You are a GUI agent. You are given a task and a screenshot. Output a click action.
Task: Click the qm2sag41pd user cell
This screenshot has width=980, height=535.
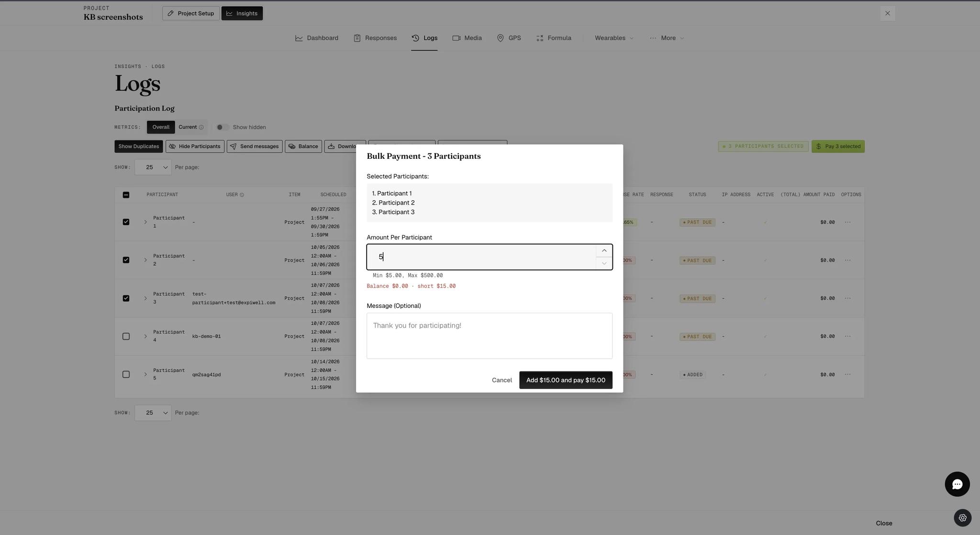click(207, 375)
